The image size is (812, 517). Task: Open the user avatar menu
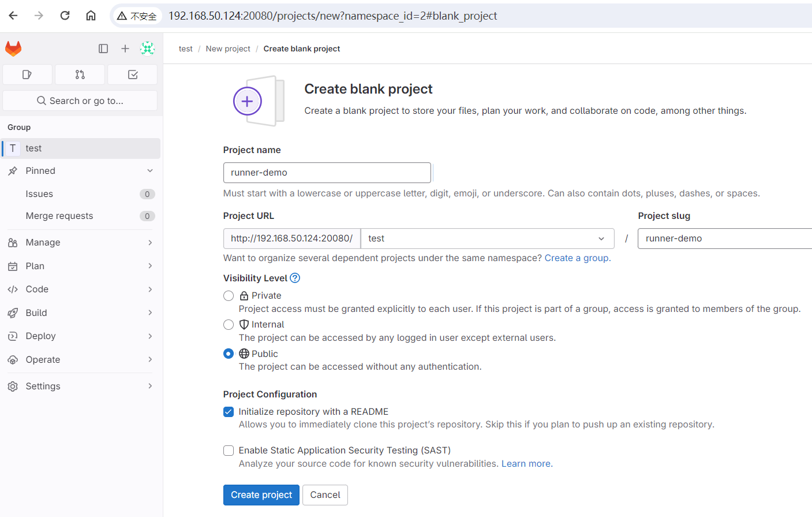148,49
